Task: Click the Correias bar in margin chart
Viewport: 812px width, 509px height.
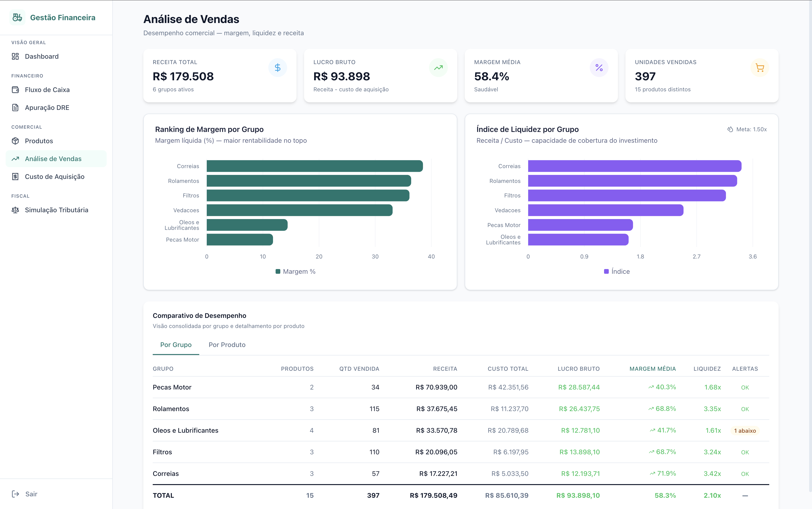Action: click(315, 166)
